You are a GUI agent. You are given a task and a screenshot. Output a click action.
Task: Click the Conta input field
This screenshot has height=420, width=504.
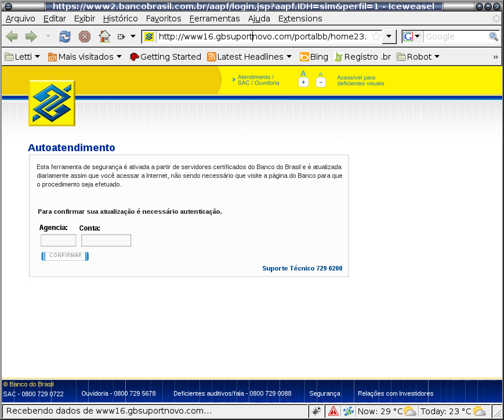pyautogui.click(x=106, y=240)
